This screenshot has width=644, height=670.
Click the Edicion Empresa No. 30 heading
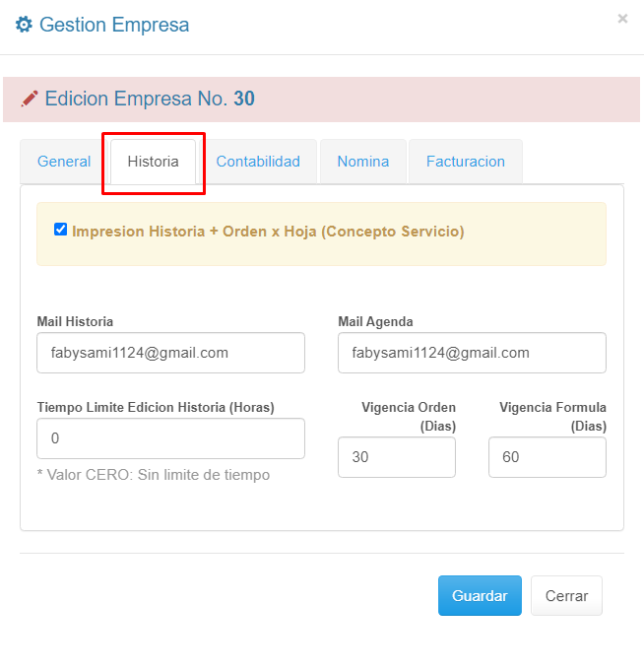pyautogui.click(x=150, y=99)
